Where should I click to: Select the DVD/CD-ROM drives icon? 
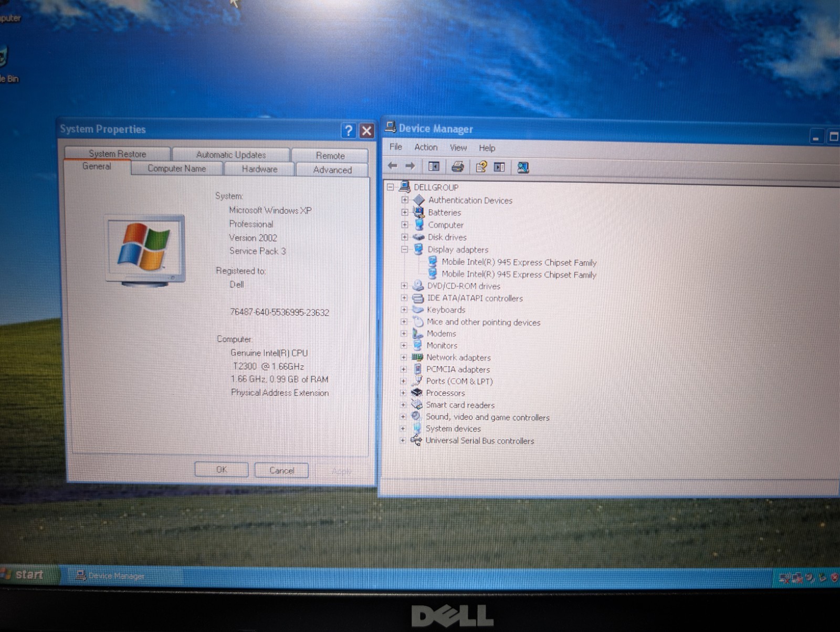pyautogui.click(x=418, y=286)
